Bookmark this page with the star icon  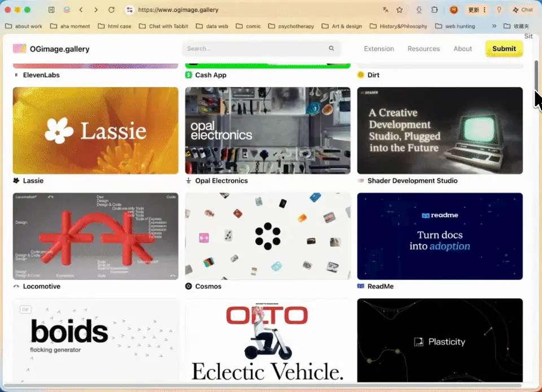tap(400, 10)
